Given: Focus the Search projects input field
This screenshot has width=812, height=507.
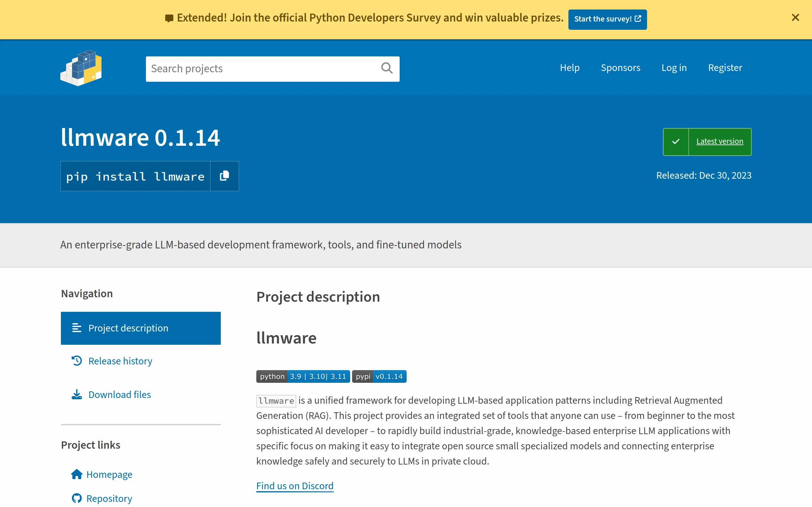Looking at the screenshot, I should pyautogui.click(x=262, y=69).
